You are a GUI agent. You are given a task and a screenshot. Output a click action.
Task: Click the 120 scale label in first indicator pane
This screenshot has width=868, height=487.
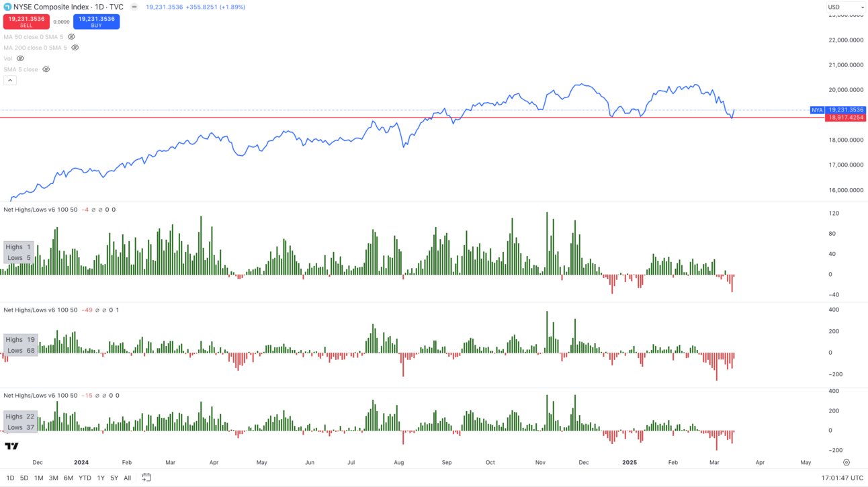pyautogui.click(x=834, y=214)
